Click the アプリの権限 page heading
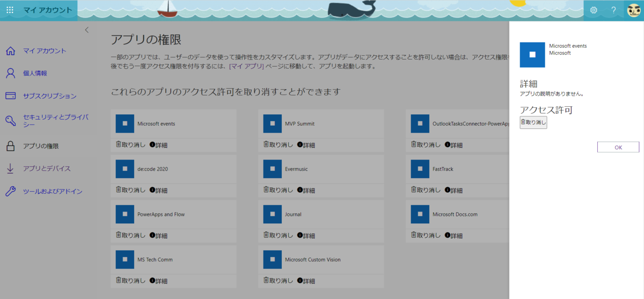This screenshot has height=299, width=644. (x=146, y=39)
